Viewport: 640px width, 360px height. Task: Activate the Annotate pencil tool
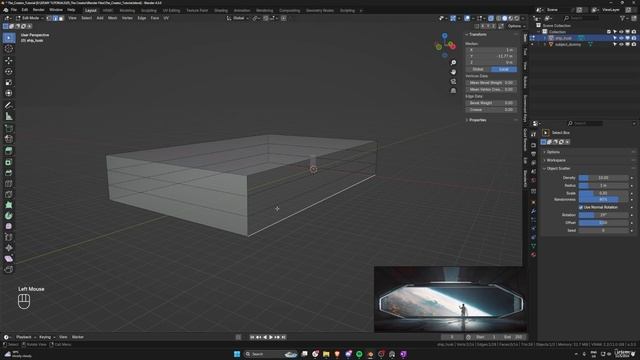click(x=9, y=105)
